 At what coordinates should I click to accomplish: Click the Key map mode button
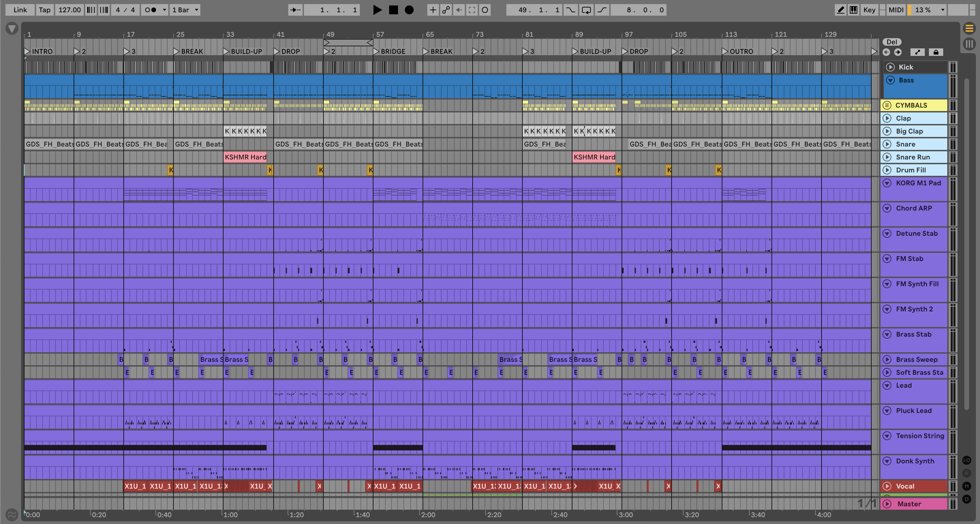pos(869,10)
